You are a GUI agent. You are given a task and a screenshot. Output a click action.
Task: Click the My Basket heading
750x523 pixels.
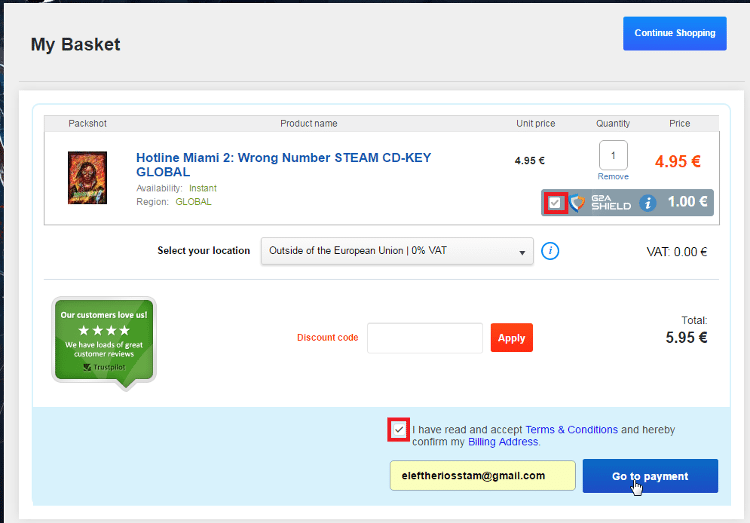tap(76, 45)
